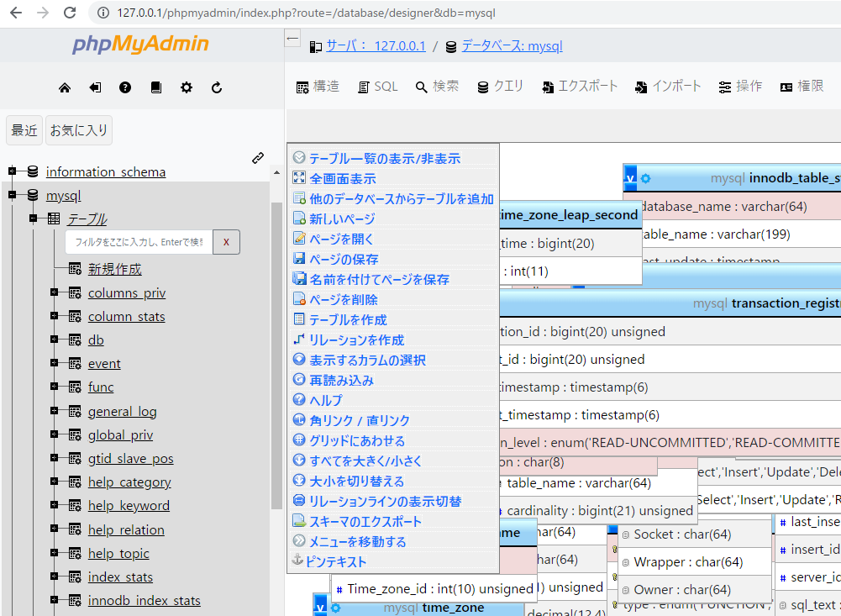This screenshot has width=841, height=616.
Task: Click the link-with-main-panel chain icon
Action: [258, 158]
